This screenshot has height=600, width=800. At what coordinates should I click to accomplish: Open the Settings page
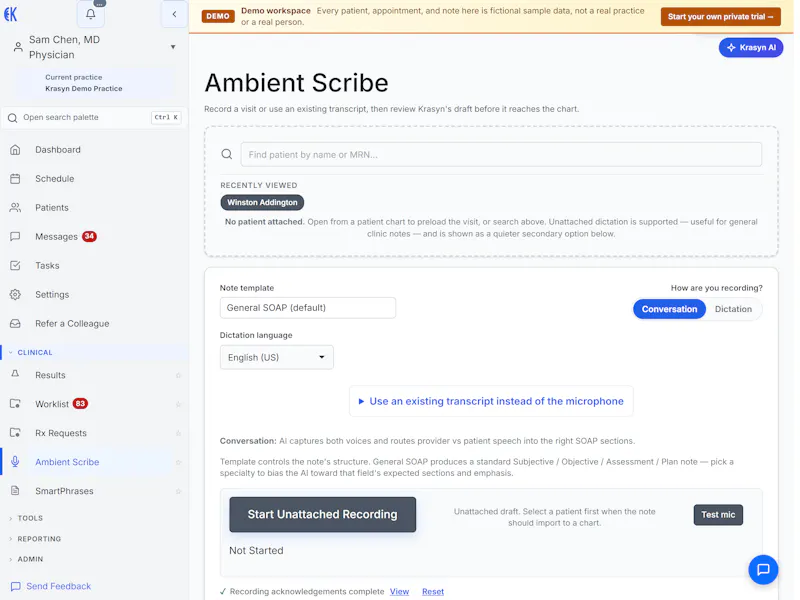52,295
